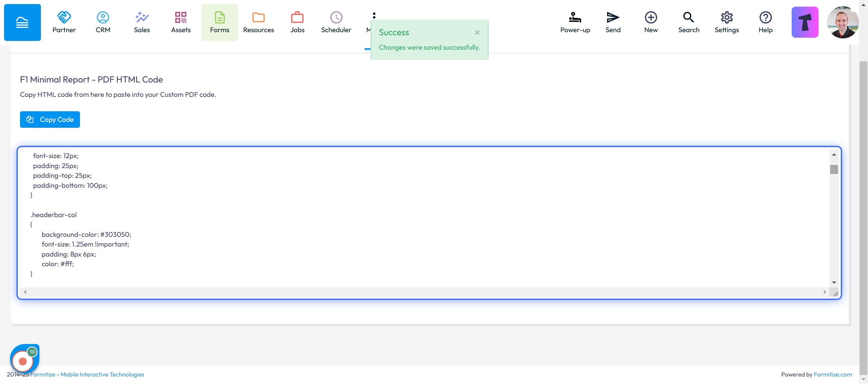This screenshot has height=384, width=868.
Task: Click the purple T company logo
Action: coord(805,22)
